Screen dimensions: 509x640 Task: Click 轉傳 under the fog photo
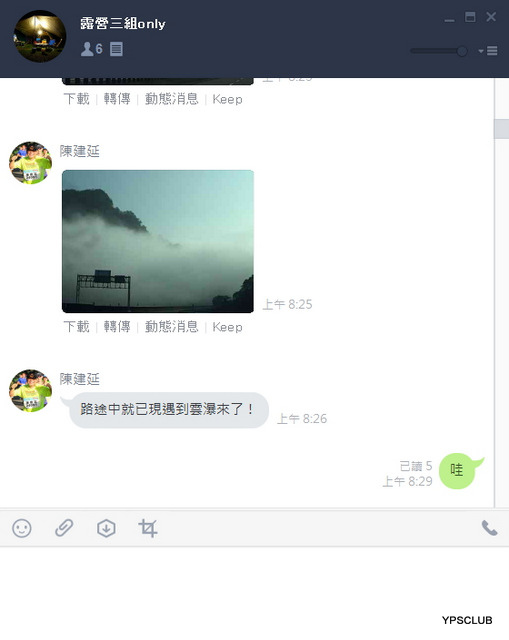pos(117,327)
